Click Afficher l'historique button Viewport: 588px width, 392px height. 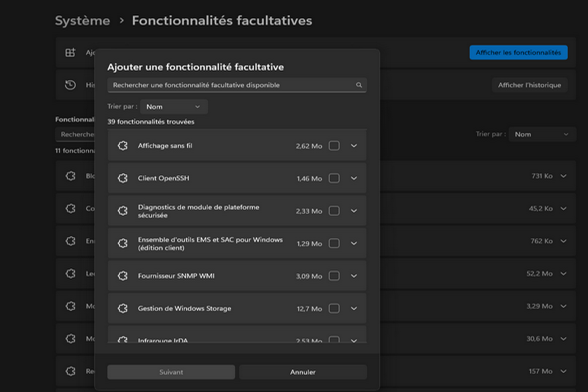click(x=529, y=85)
